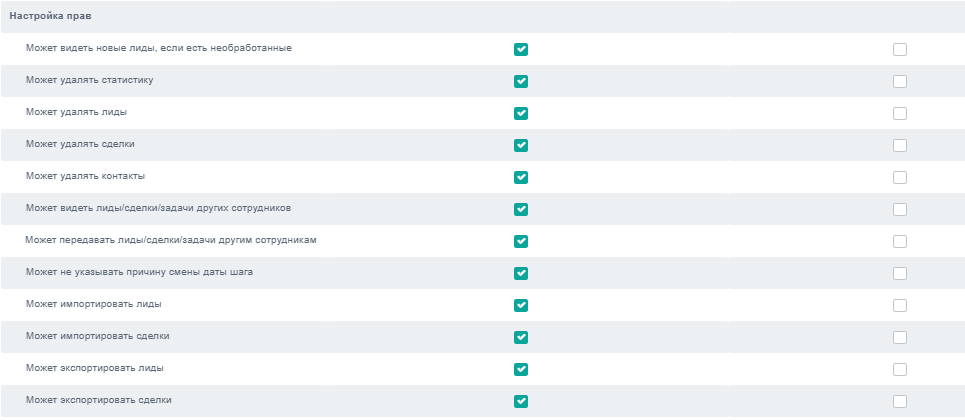Tick empty checkbox in 'Может удалять статистику' row
Image resolution: width=965 pixels, height=420 pixels.
point(900,81)
